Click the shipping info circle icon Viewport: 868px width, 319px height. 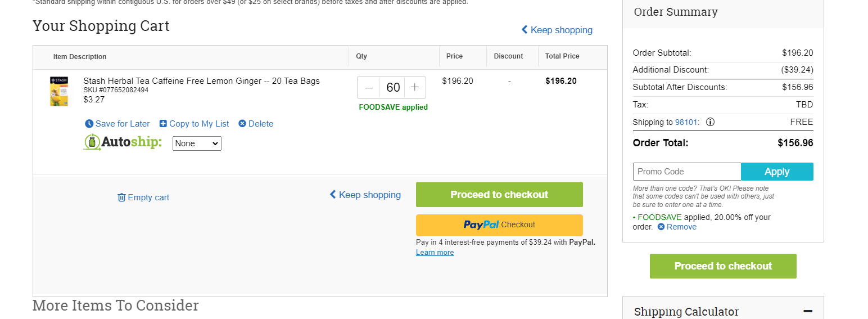click(710, 122)
